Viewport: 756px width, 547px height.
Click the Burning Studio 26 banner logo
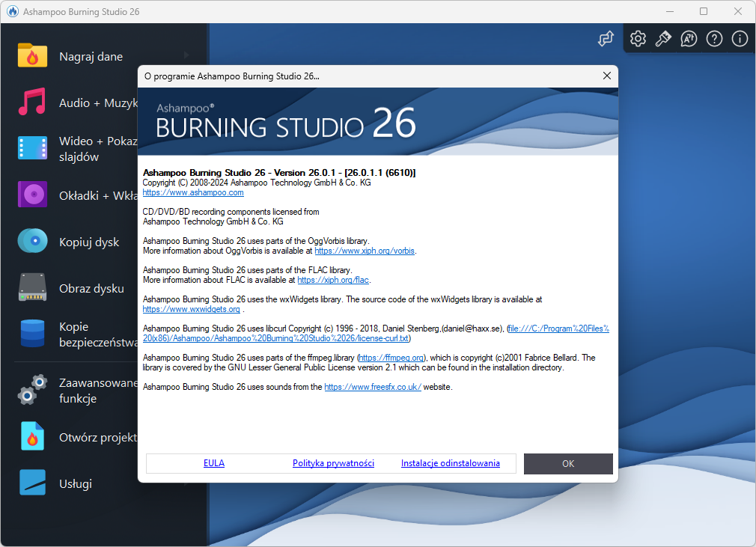click(x=285, y=122)
